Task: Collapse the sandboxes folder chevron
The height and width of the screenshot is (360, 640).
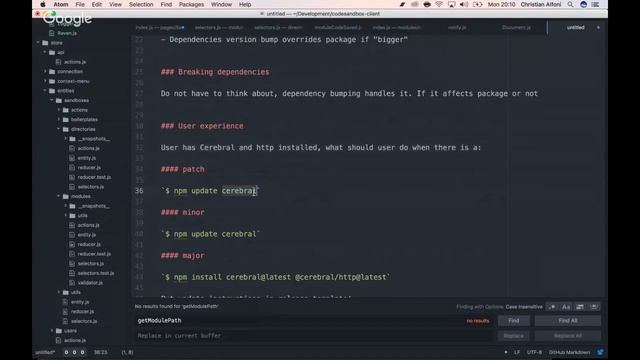Action: pos(52,100)
